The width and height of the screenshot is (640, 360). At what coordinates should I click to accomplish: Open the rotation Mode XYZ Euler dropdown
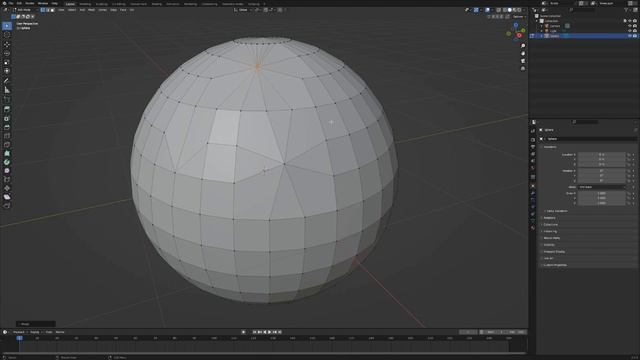[602, 187]
